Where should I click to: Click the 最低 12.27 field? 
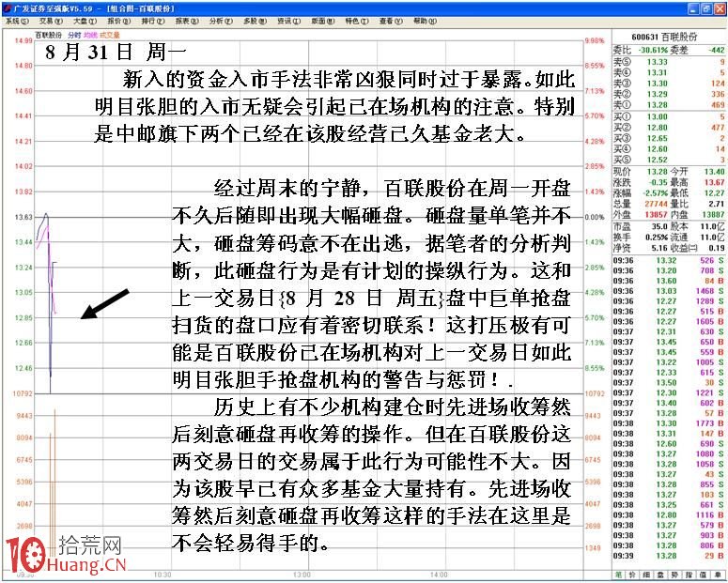(697, 193)
